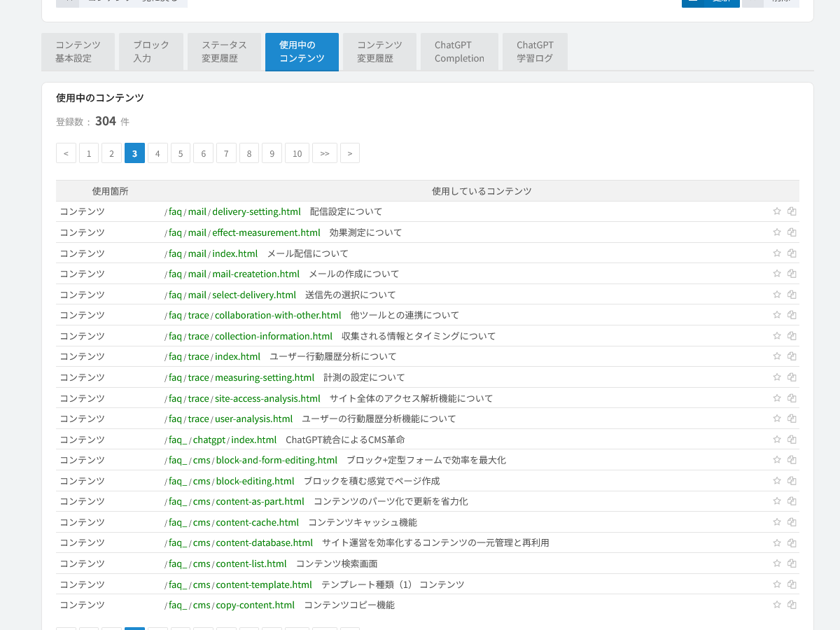Open user-analysis.html link
Image resolution: width=840 pixels, height=630 pixels.
point(253,419)
